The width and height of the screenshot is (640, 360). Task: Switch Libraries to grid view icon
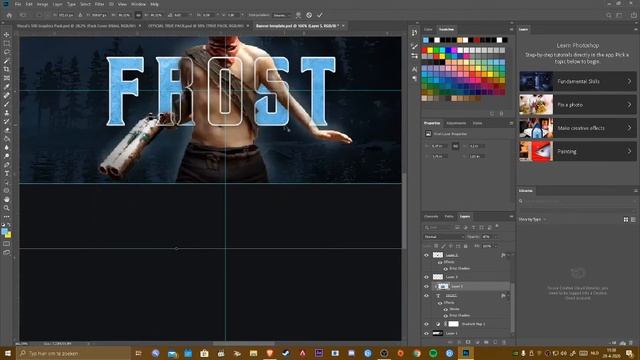626,220
